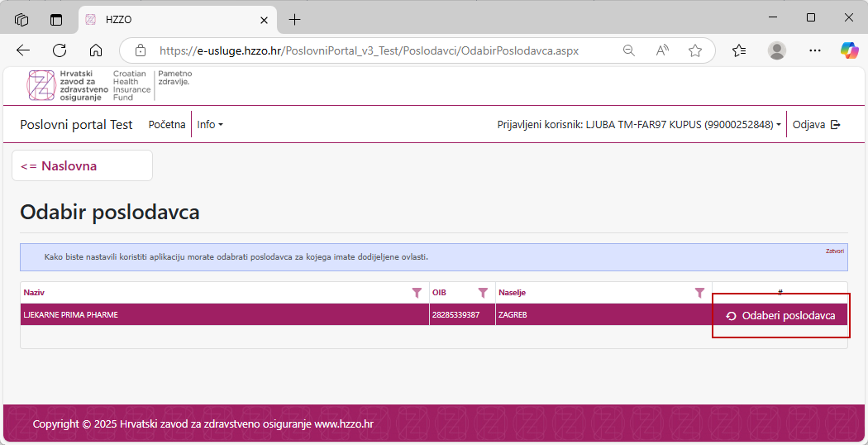Reload the page with refresh icon

point(60,50)
